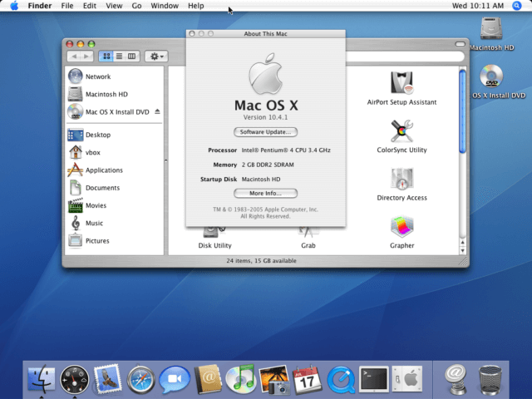Open the Window menu

point(165,6)
